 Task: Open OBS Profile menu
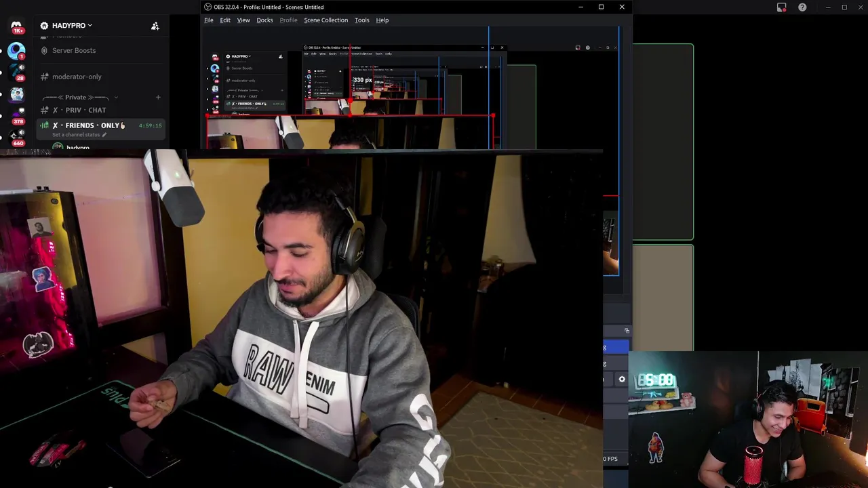click(x=288, y=20)
